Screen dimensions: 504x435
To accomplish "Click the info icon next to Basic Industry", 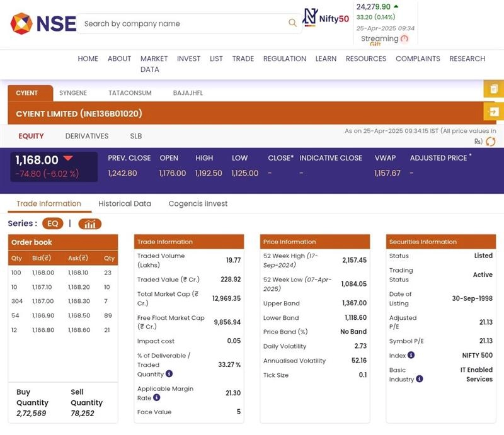I will pos(420,379).
